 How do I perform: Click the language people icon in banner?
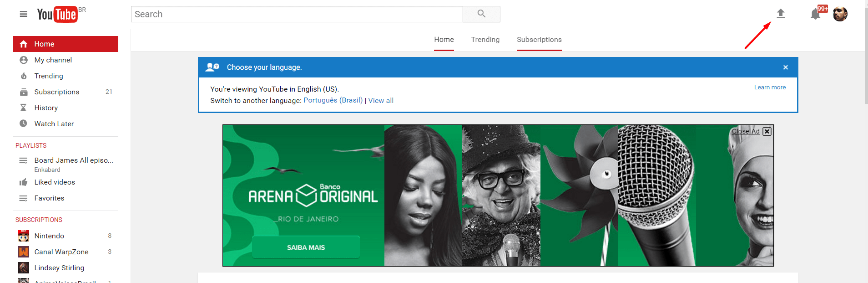(x=212, y=67)
